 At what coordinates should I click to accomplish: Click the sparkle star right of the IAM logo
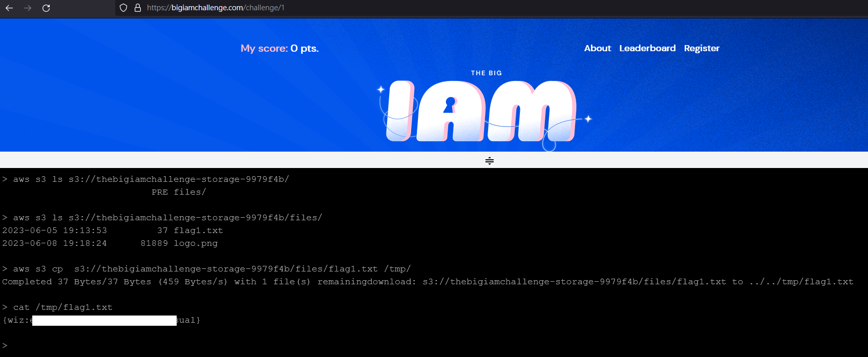(588, 119)
